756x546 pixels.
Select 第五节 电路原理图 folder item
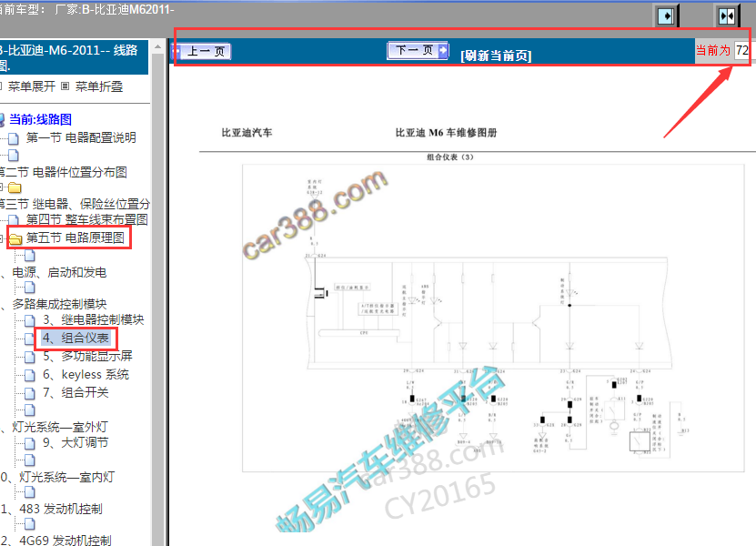76,238
